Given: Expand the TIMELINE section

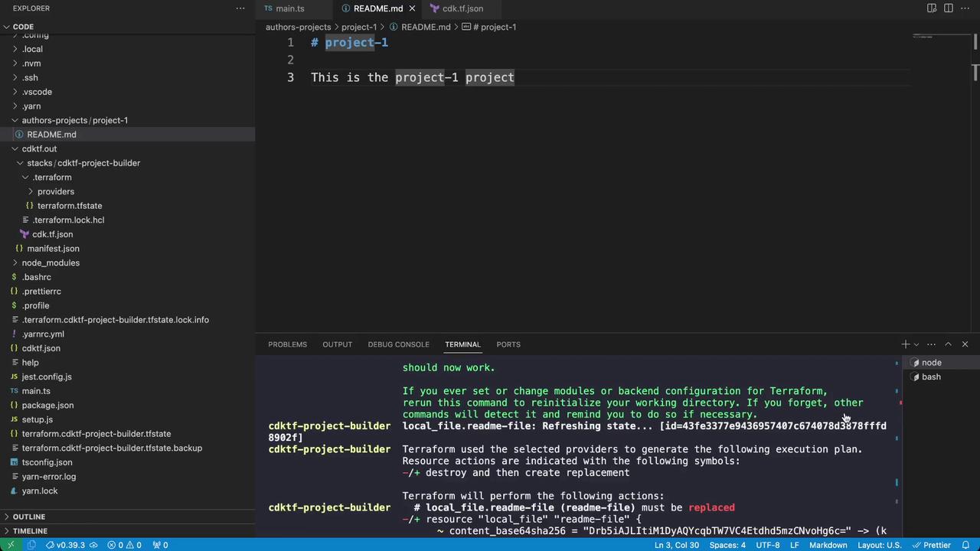Looking at the screenshot, I should click(x=30, y=531).
